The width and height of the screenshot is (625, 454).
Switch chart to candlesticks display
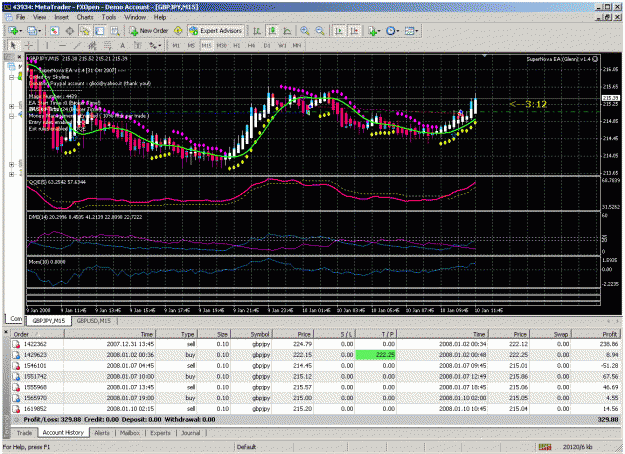[273, 31]
